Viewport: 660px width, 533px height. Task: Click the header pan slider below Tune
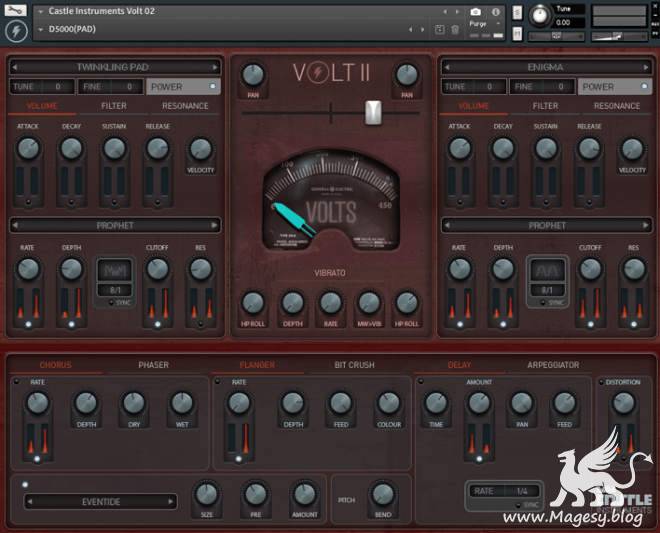[556, 37]
